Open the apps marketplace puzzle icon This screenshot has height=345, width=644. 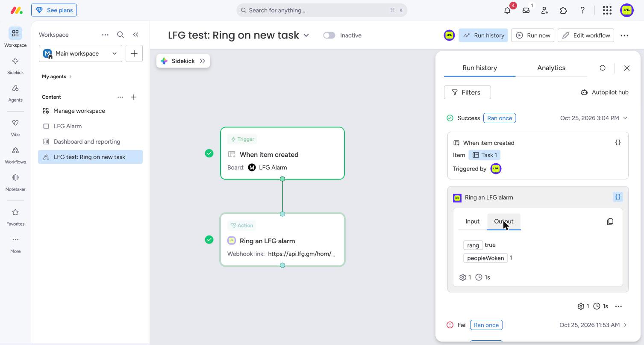coord(564,10)
